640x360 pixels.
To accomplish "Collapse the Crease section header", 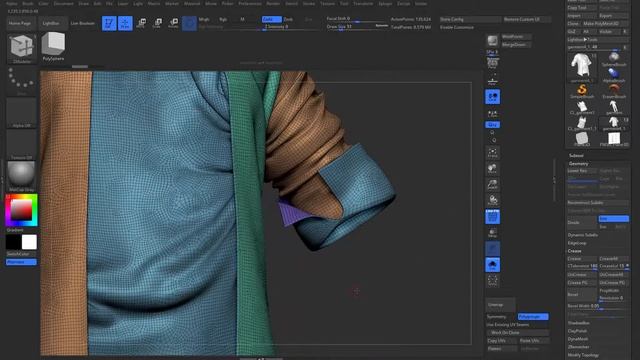I will [x=574, y=251].
